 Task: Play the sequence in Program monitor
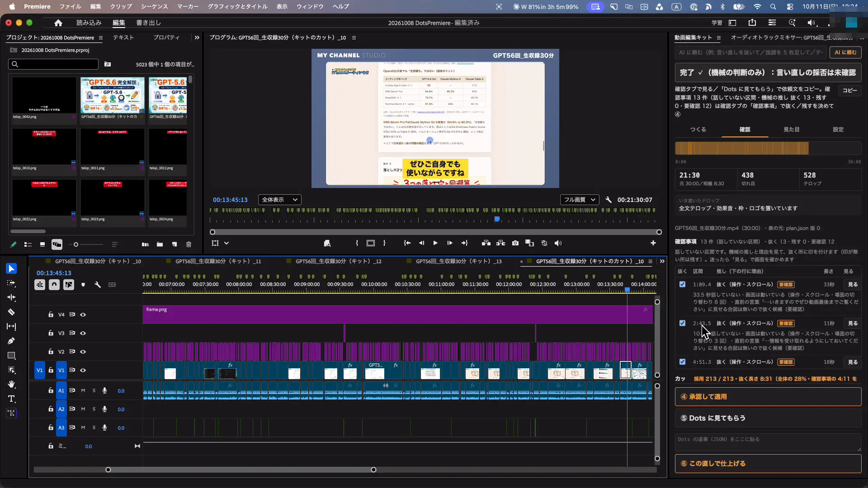[435, 243]
